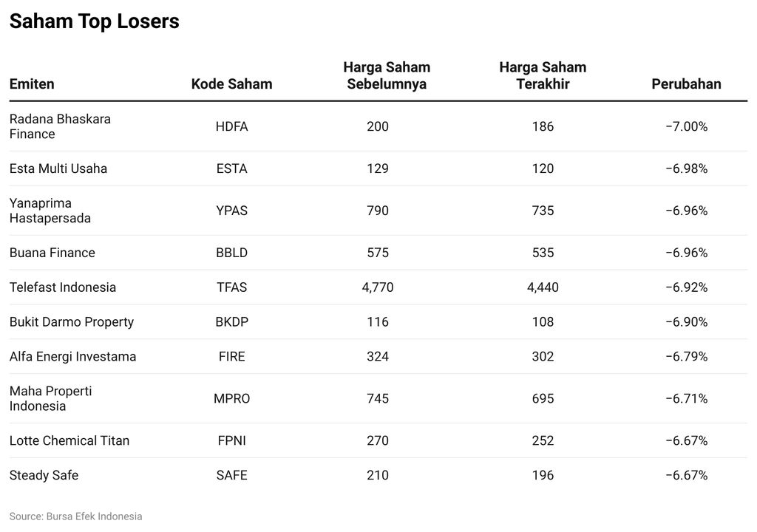Viewport: 757px width, 532px height.
Task: Select the Maha Properti Indonesia emiten name
Action: (51, 398)
